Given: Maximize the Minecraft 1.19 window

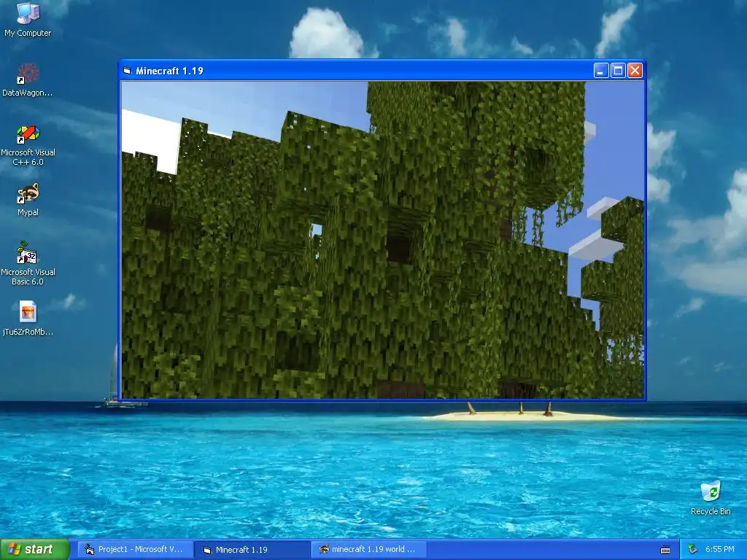Looking at the screenshot, I should click(x=618, y=71).
